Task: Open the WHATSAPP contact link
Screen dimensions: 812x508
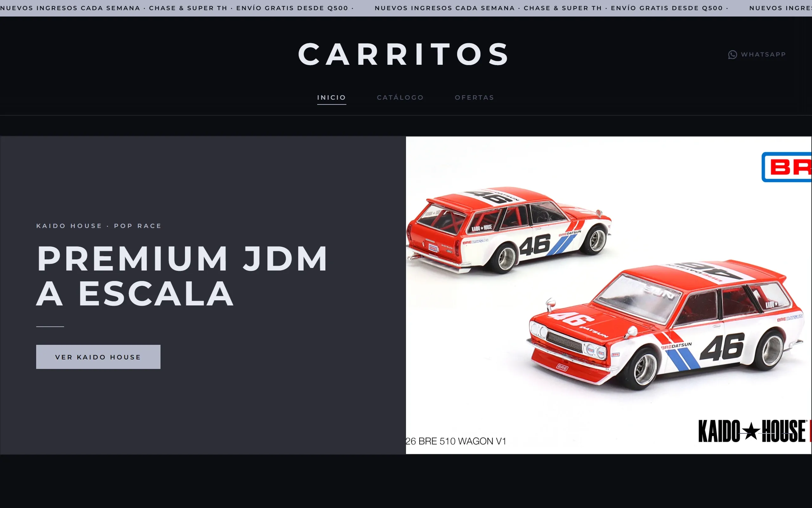Action: point(757,54)
